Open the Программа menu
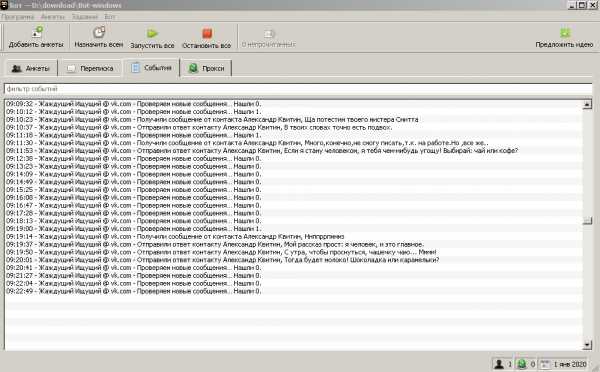 [x=18, y=17]
